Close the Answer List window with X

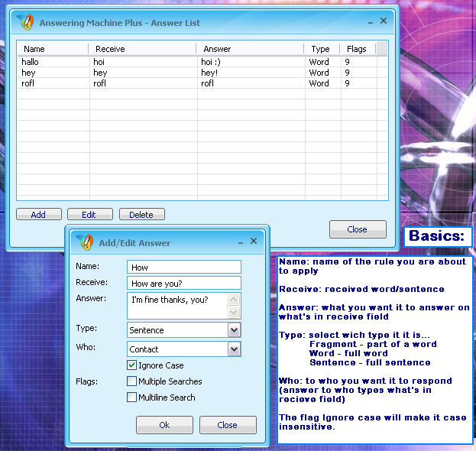[384, 21]
